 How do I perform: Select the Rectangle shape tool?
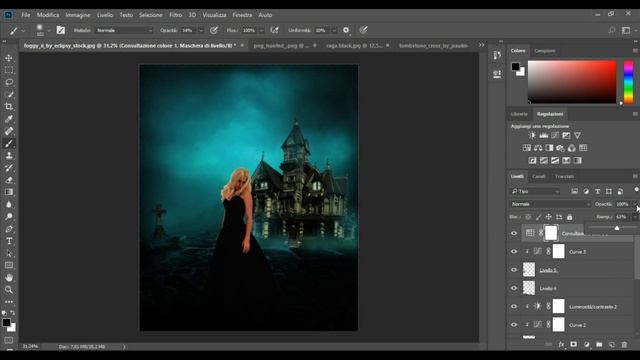(x=9, y=266)
